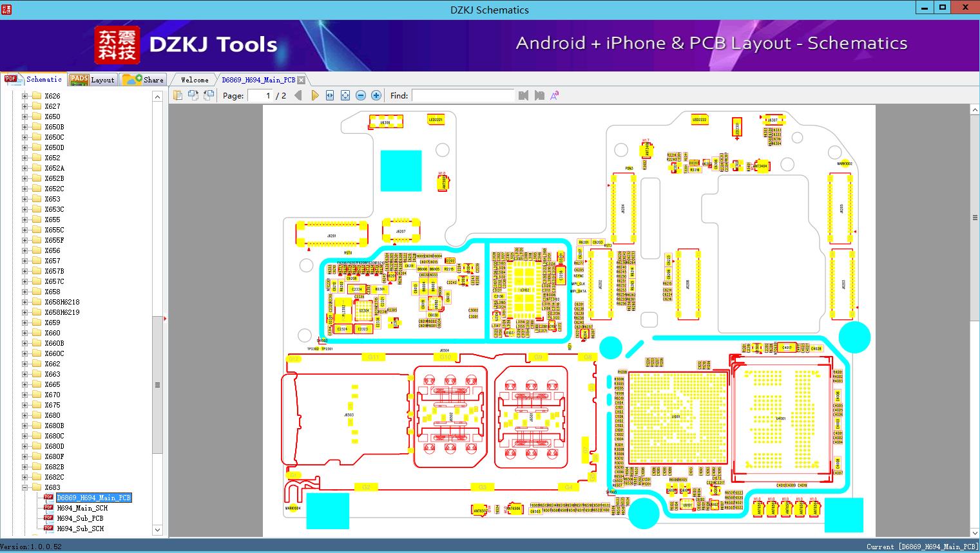Select the D6869_H694_Main_PCB document tab
This screenshot has width=980, height=553.
(x=258, y=80)
